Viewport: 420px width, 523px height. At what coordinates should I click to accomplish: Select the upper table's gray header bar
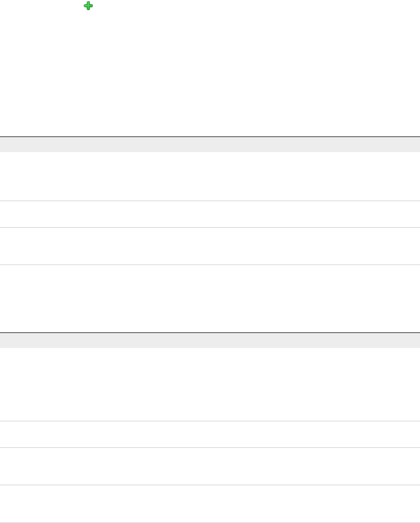(x=210, y=145)
